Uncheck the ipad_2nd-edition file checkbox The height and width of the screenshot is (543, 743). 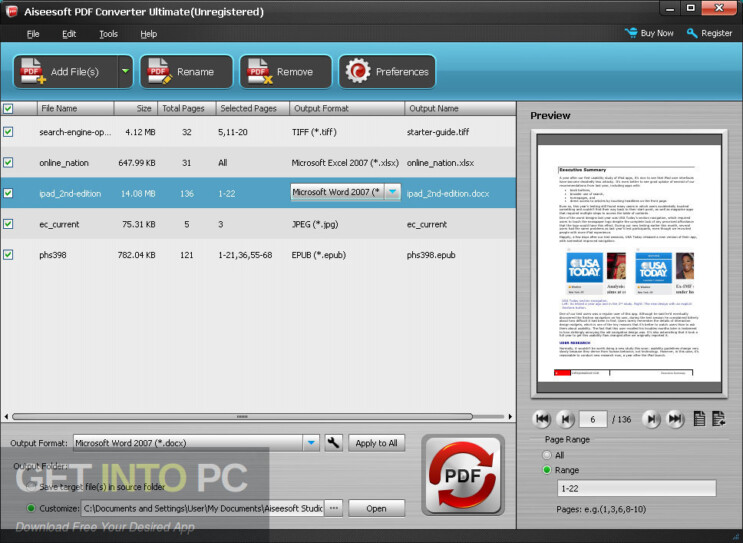click(8, 193)
